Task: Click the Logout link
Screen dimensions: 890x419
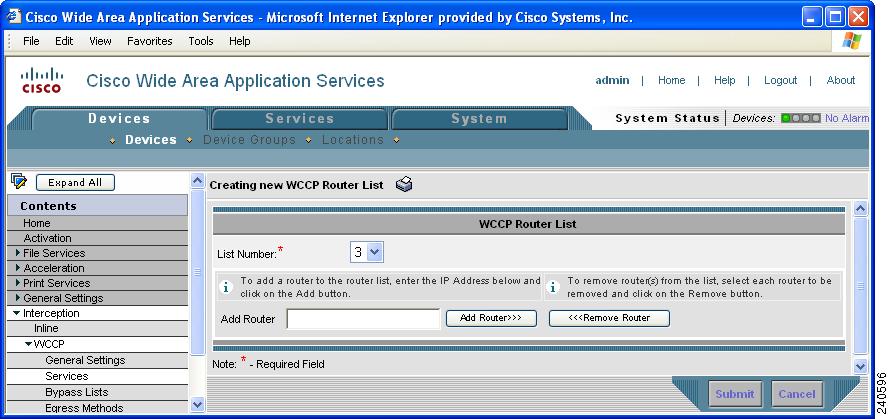Action: pos(780,80)
